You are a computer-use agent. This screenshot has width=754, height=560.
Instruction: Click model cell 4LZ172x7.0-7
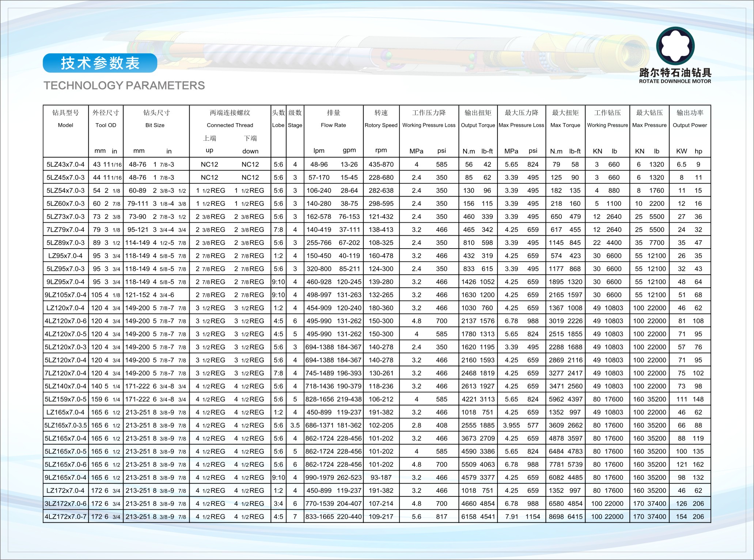[66, 517]
